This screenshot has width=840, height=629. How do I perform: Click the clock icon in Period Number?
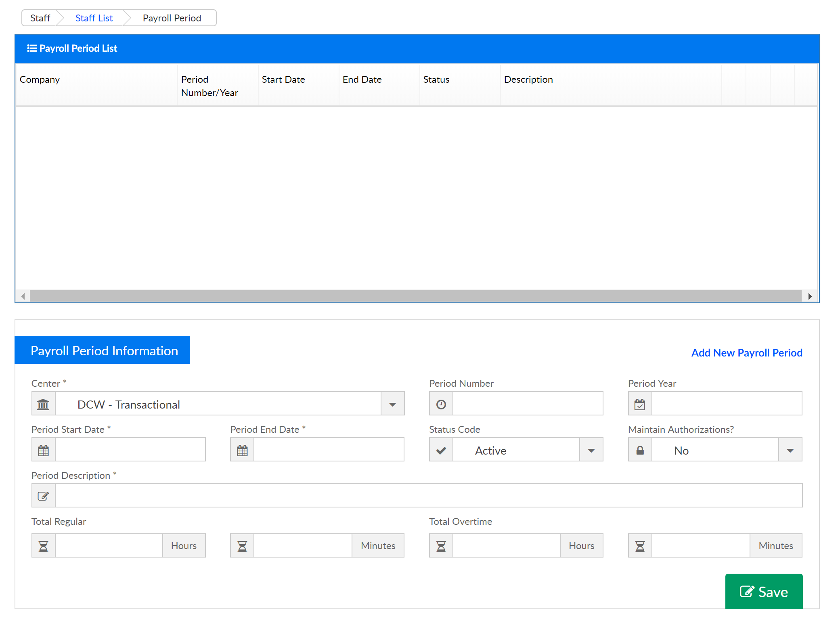[x=441, y=404]
